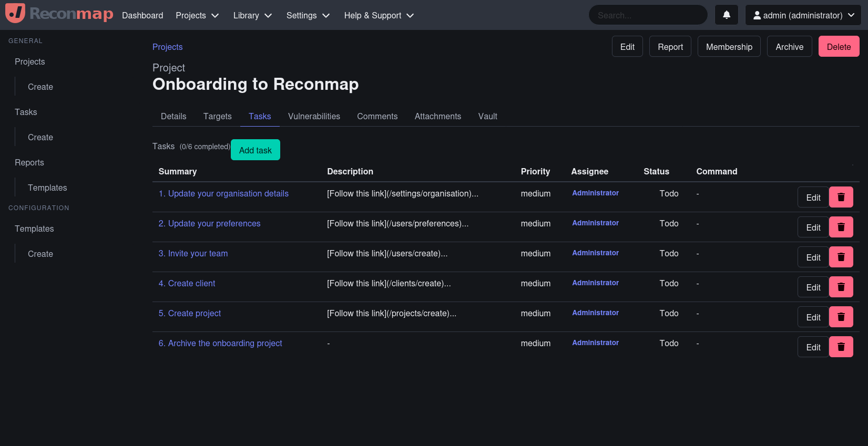Edit task Invite your team
Viewport: 868px width, 446px height.
pos(813,257)
